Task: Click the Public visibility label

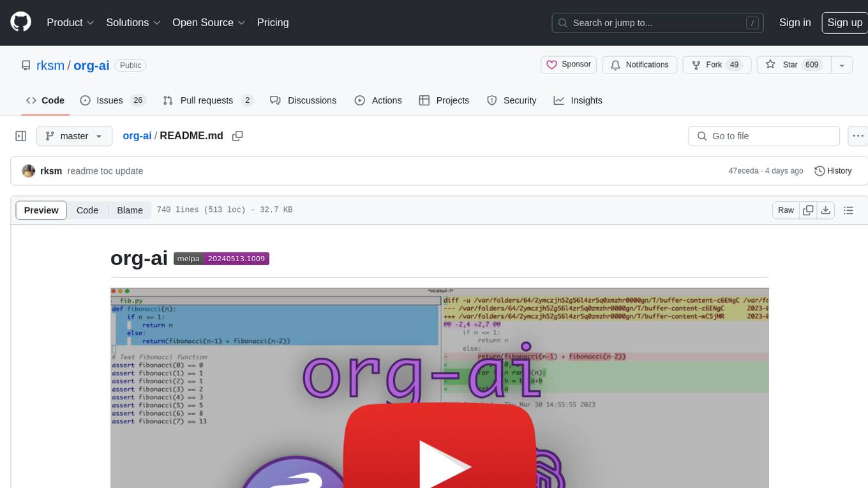Action: click(x=131, y=65)
